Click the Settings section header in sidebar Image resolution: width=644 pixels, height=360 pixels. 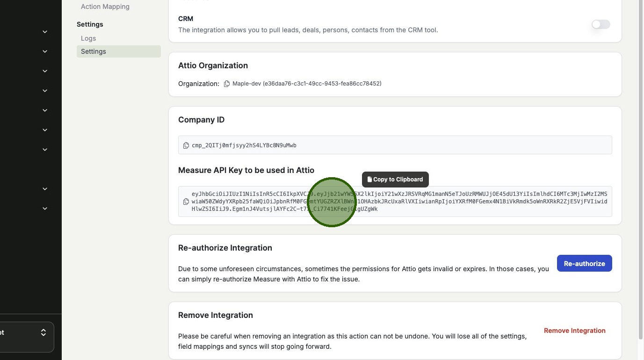pos(90,24)
